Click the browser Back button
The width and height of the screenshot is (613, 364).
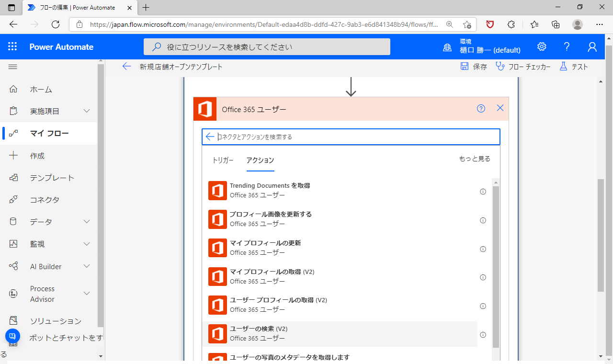(13, 24)
